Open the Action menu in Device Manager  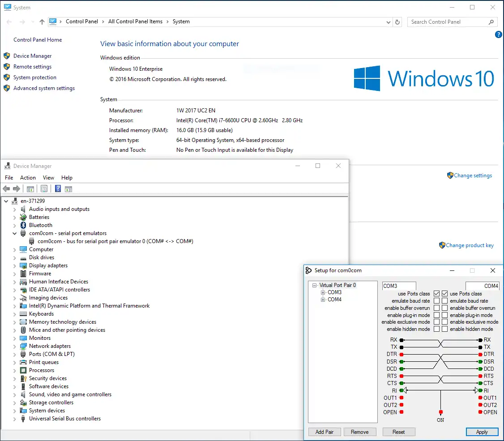(x=28, y=178)
